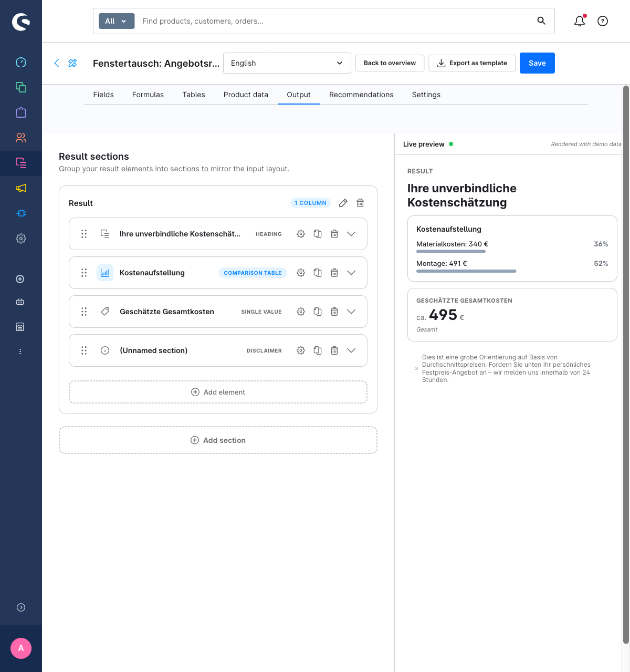Screen dimensions: 630x672
Task: Click the COMPARISON TABLE badge
Action: click(x=253, y=273)
